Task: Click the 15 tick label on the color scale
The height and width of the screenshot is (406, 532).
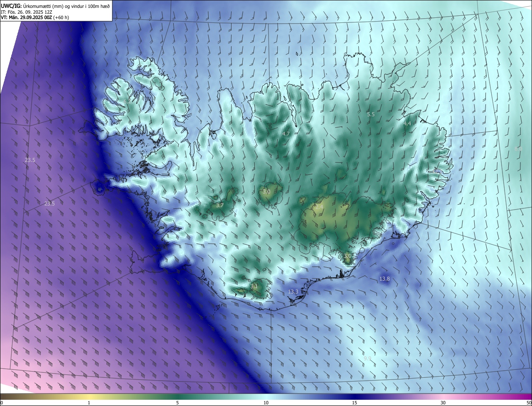Action: [x=355, y=403]
